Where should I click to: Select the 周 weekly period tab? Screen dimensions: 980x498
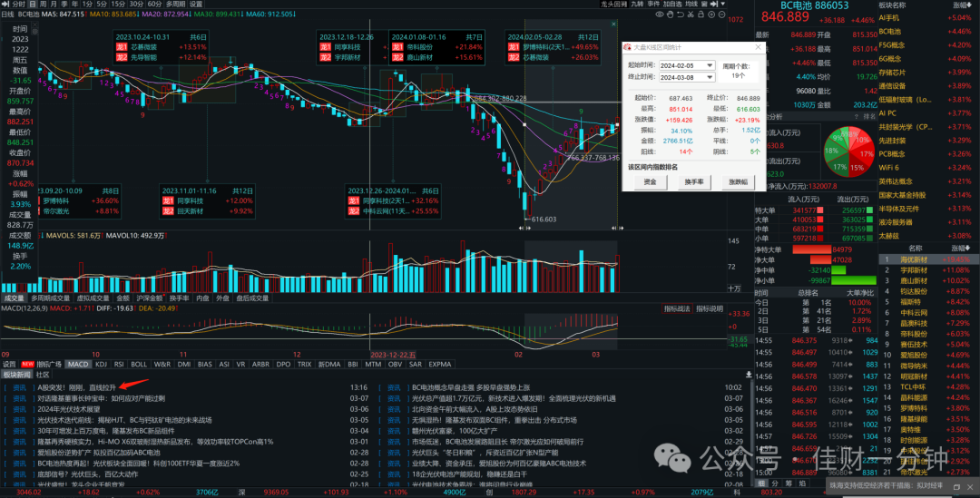click(x=44, y=5)
